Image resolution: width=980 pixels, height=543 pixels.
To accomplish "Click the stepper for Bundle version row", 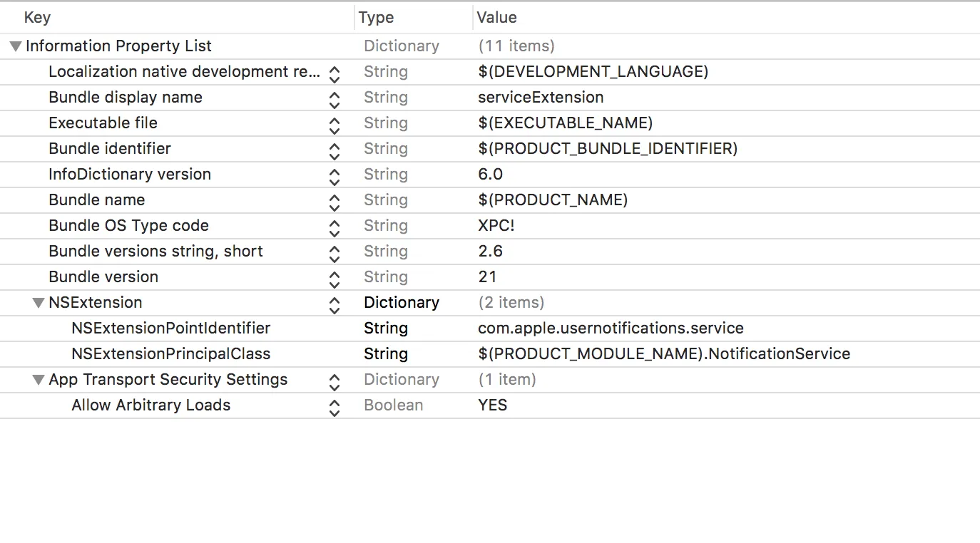I will (334, 277).
